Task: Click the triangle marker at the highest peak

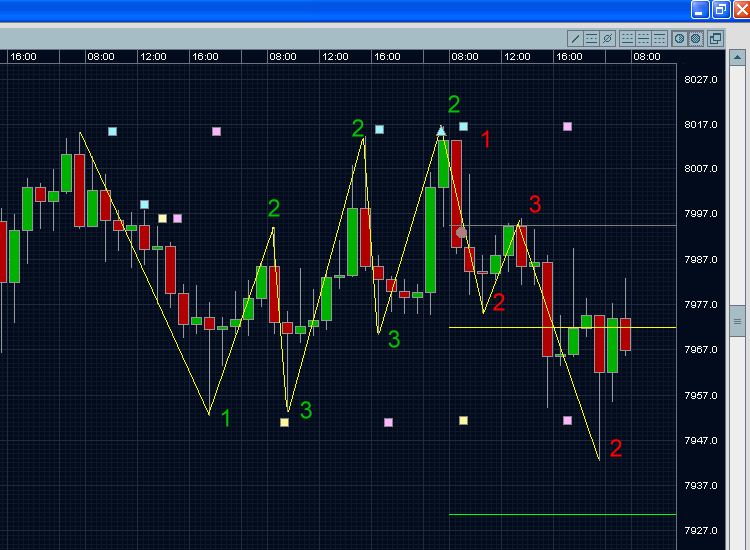Action: click(x=441, y=130)
